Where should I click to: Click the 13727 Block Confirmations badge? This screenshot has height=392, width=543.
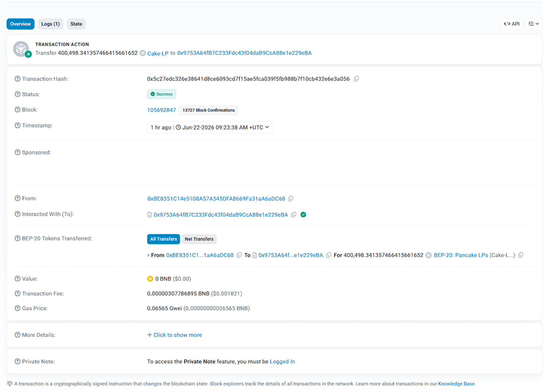(x=208, y=110)
